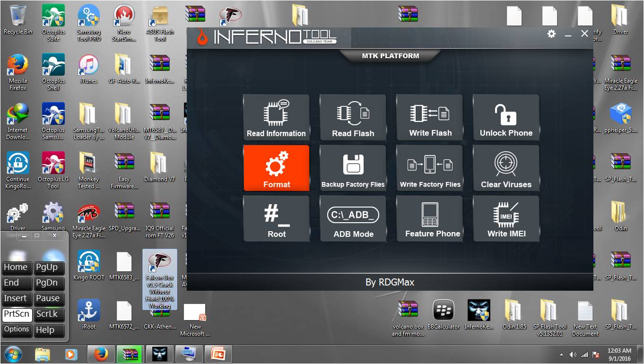644x364 pixels.
Task: Choose the Feature Phone tile
Action: tap(430, 219)
